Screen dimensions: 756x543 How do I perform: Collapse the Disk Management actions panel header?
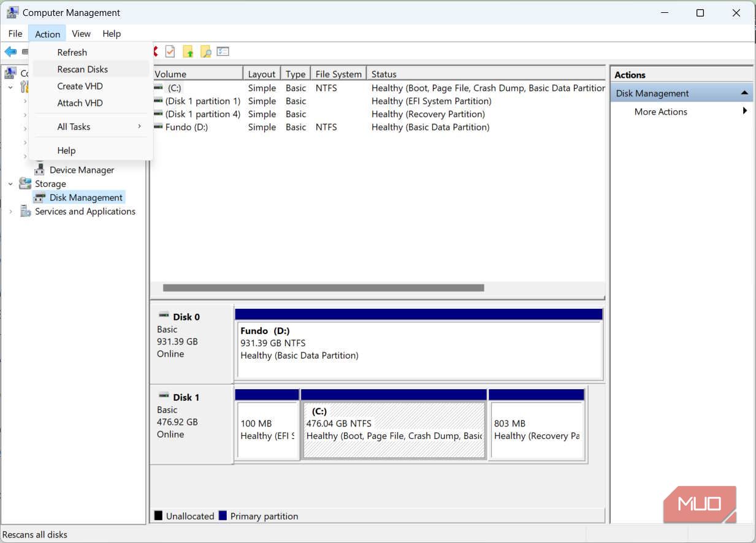[744, 92]
